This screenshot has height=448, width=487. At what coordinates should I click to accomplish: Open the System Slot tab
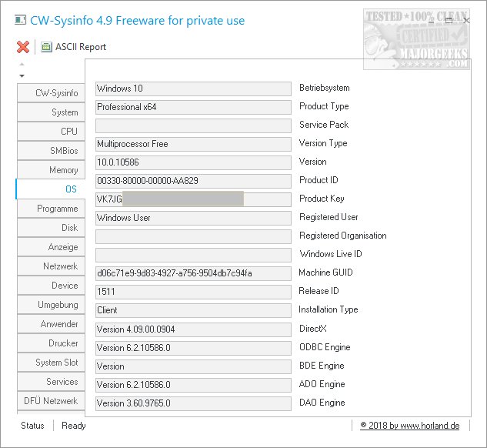pos(51,363)
